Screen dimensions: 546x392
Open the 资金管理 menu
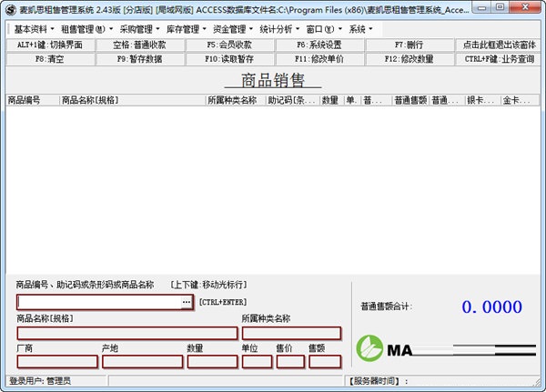pyautogui.click(x=233, y=29)
